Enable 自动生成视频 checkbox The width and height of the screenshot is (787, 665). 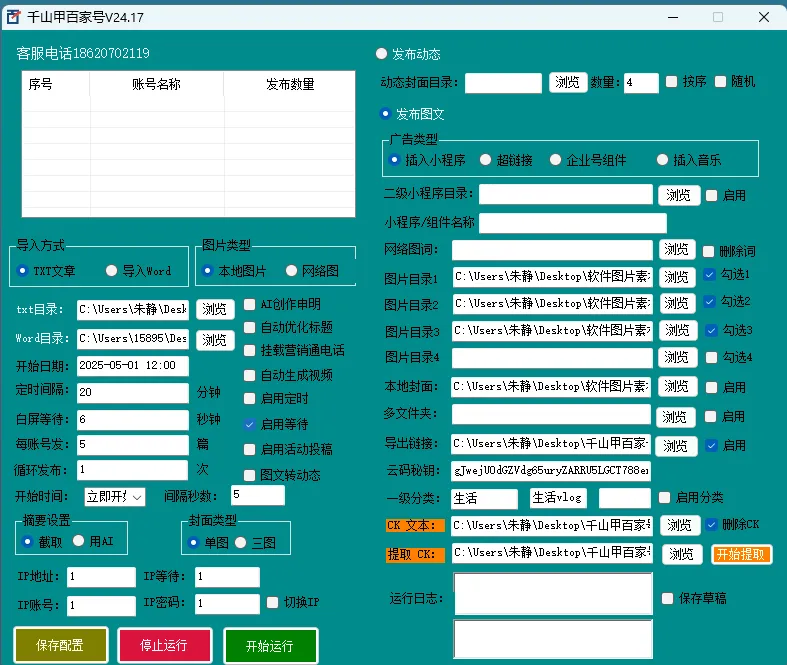[x=249, y=375]
